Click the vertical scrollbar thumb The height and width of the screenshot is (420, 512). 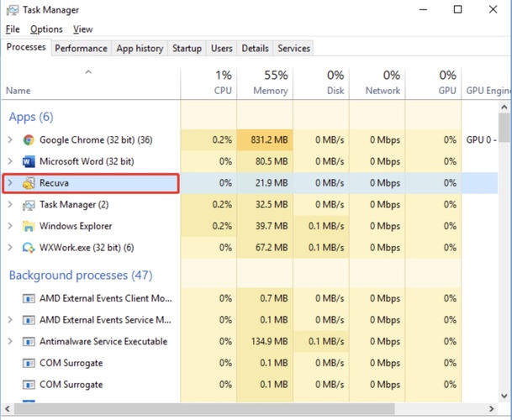[504, 128]
